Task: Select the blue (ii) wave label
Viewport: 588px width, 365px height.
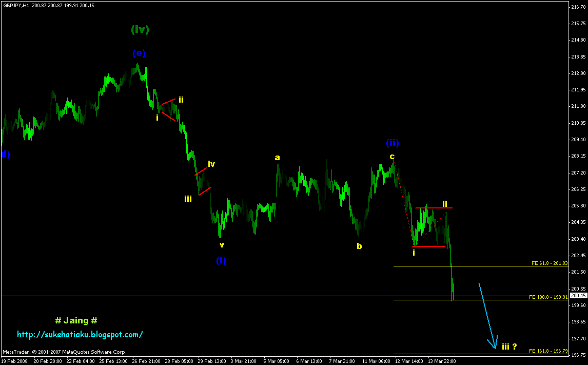Action: 392,143
